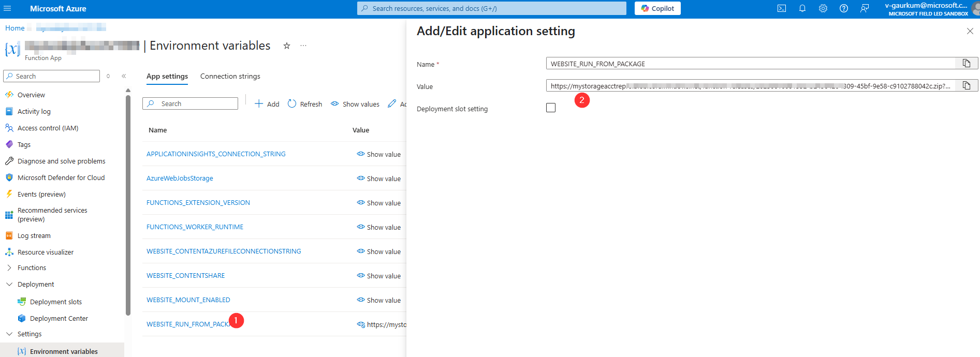Click the sidebar menu search box
The height and width of the screenshot is (357, 980).
coord(52,76)
